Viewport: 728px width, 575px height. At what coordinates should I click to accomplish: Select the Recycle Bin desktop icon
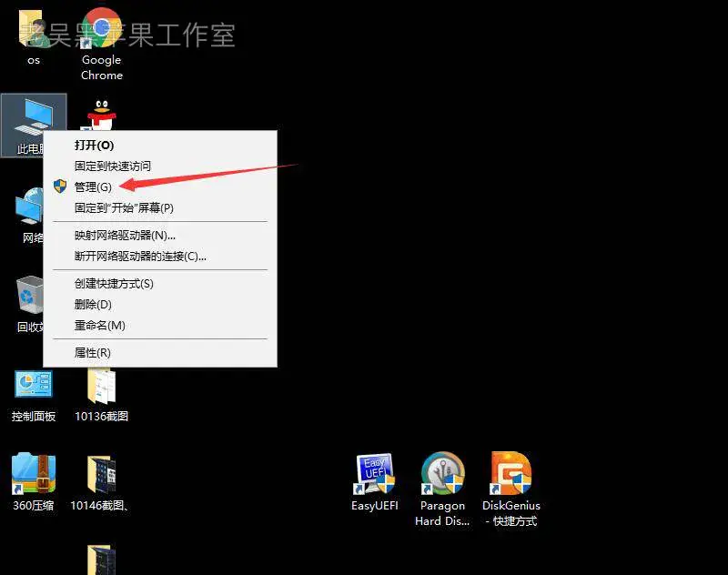click(x=30, y=296)
